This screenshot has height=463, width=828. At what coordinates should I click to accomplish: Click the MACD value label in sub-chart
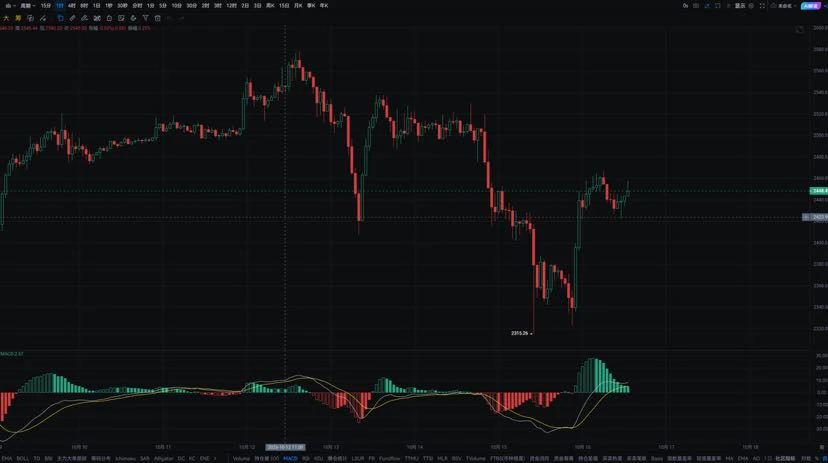[x=12, y=354]
